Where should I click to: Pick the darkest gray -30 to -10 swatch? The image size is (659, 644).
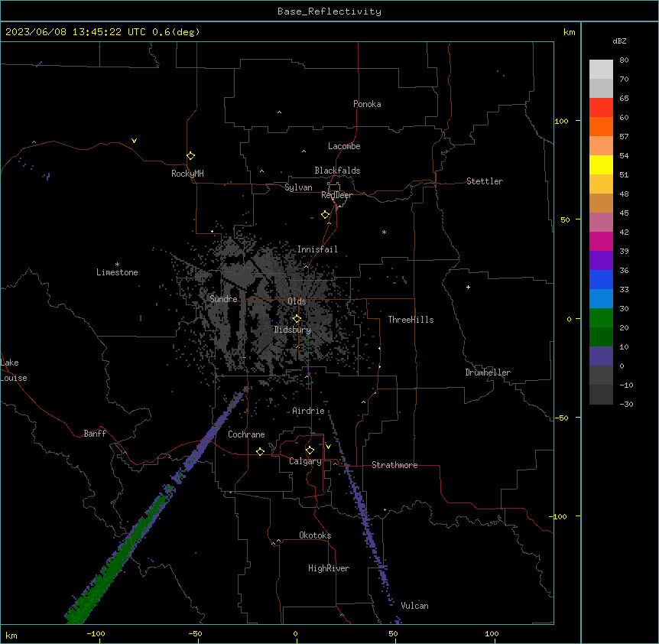point(601,395)
